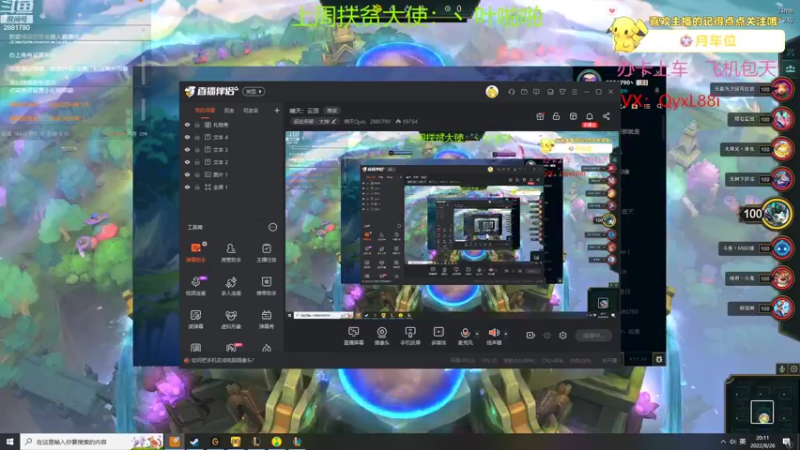800x450 pixels.
Task: Select the 文本 3 layer row
Action: 232,149
